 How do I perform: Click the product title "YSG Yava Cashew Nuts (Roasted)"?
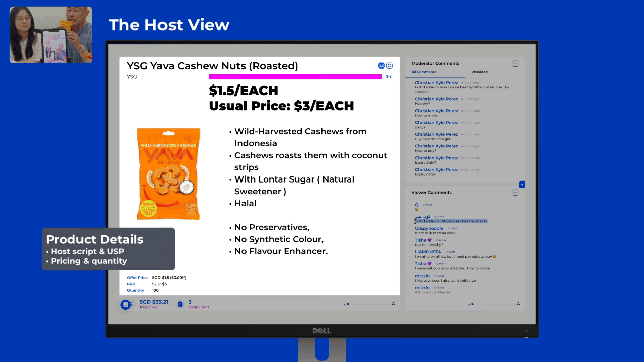[212, 66]
